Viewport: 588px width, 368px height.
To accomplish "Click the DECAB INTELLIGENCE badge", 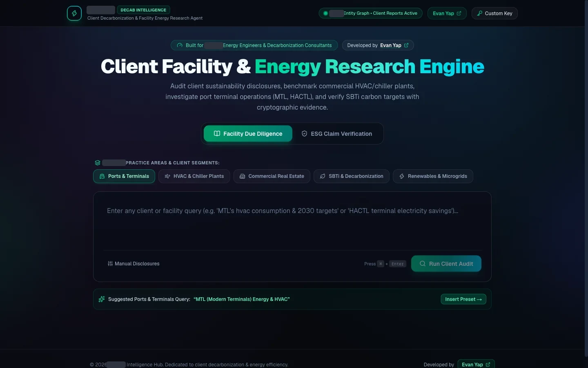I will tap(143, 10).
